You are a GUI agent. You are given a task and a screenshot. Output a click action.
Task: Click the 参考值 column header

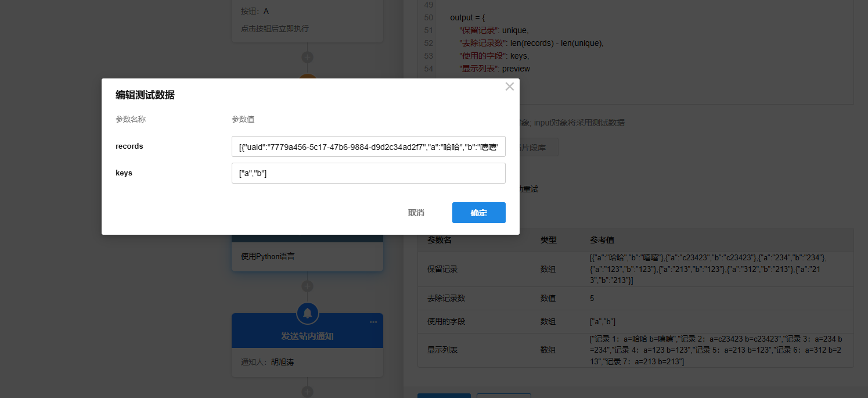(x=602, y=240)
